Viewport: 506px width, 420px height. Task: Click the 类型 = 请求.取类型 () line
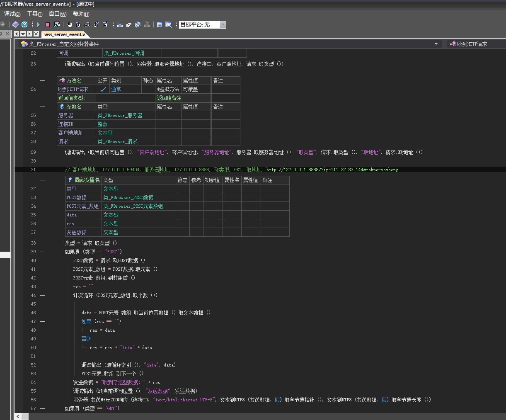[x=91, y=243]
